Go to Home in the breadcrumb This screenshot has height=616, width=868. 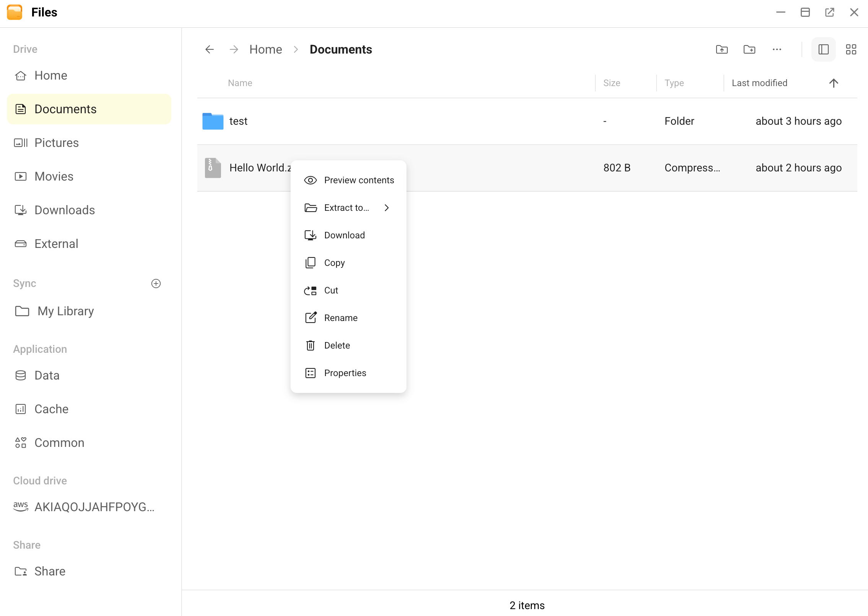tap(266, 49)
